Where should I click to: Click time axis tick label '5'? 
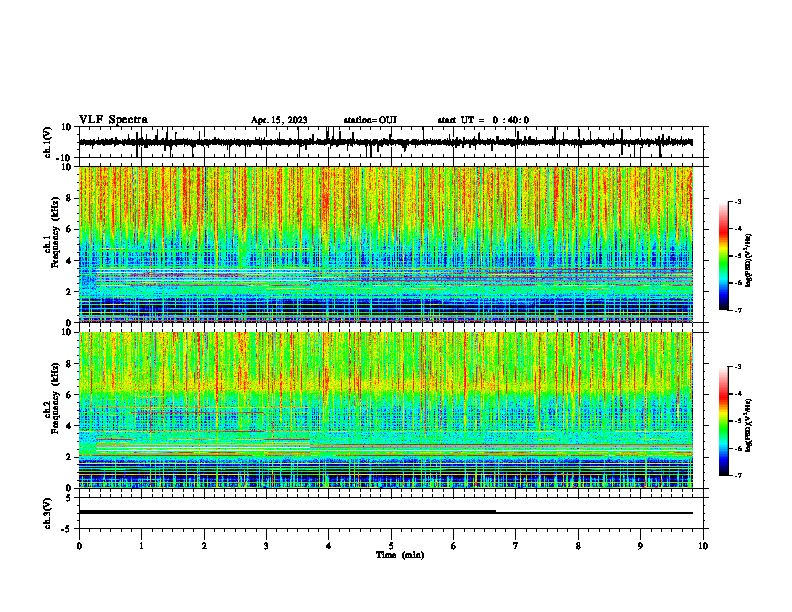click(391, 546)
